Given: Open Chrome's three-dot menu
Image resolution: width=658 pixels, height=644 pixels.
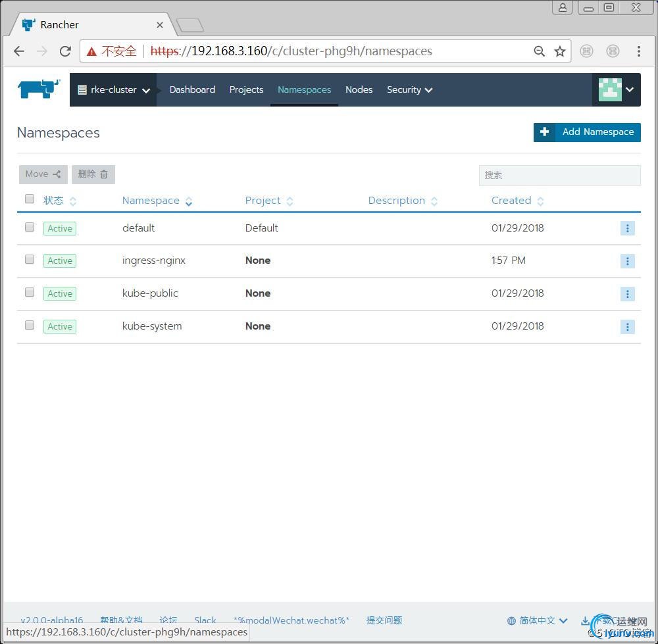Looking at the screenshot, I should [x=639, y=51].
